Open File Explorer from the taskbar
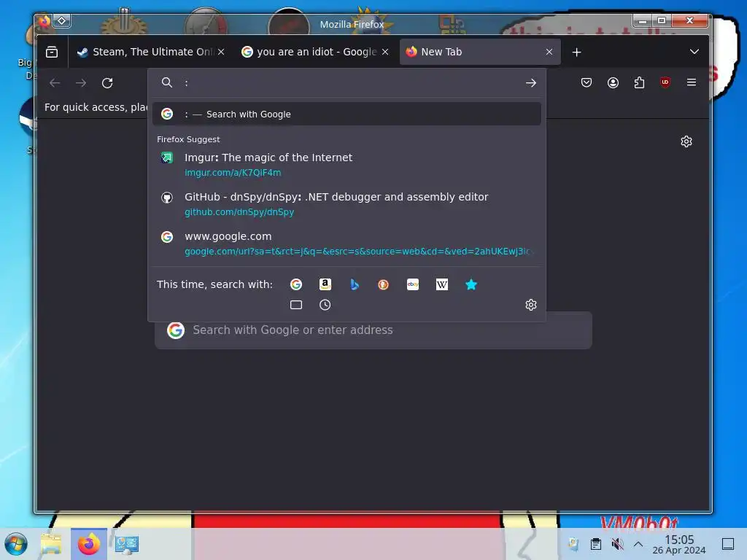This screenshot has width=747, height=560. (51, 544)
